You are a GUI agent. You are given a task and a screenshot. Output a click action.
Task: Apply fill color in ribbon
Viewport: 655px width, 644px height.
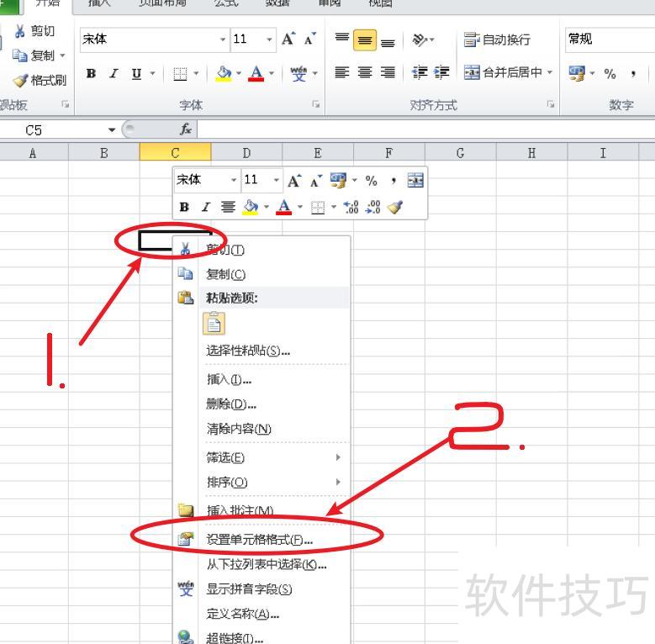pyautogui.click(x=224, y=74)
